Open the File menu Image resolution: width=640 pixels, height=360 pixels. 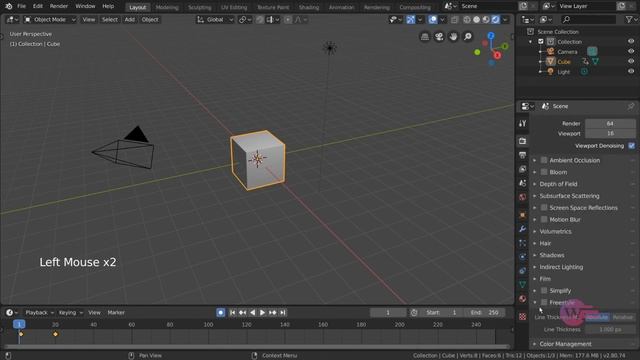[x=22, y=6]
